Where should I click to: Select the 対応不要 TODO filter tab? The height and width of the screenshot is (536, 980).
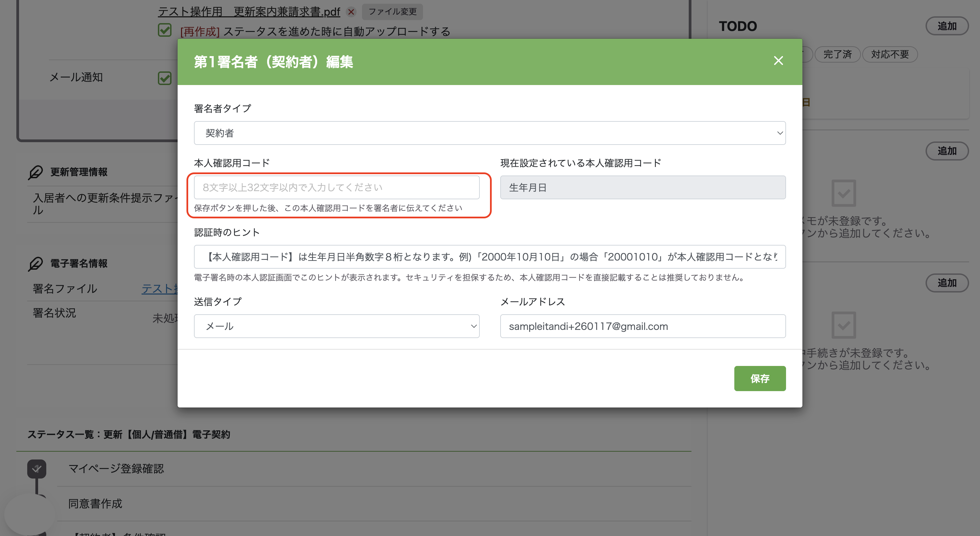click(x=890, y=54)
